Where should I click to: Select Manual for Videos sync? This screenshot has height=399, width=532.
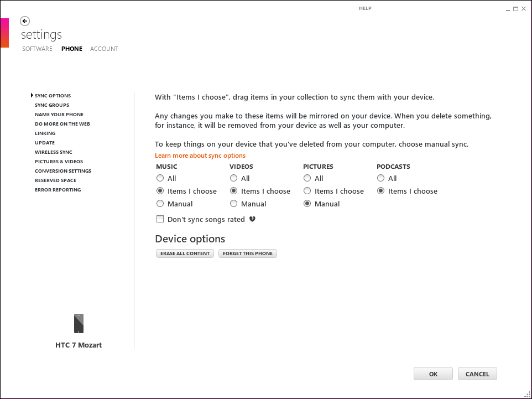[233, 204]
